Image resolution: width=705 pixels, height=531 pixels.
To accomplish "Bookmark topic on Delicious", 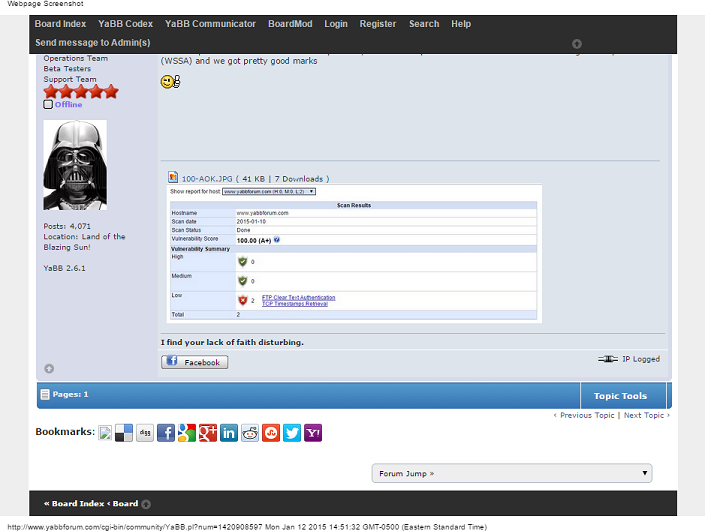I will pyautogui.click(x=124, y=433).
